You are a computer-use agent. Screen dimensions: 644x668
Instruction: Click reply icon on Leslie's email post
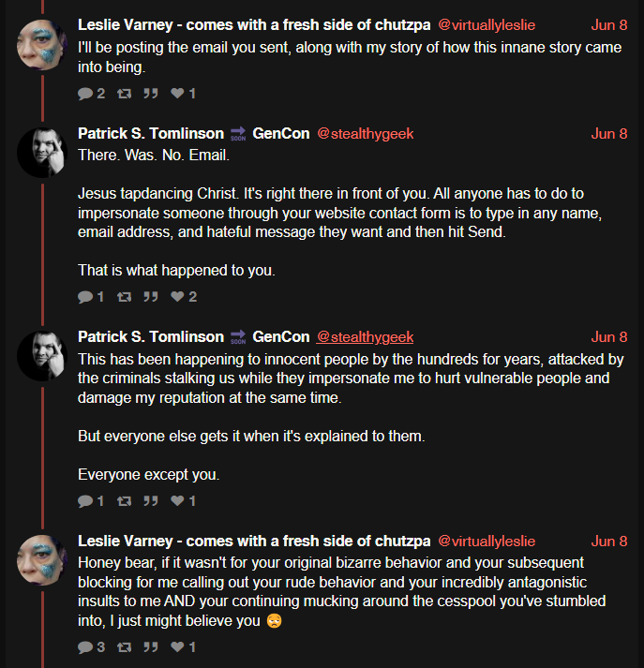pyautogui.click(x=85, y=94)
